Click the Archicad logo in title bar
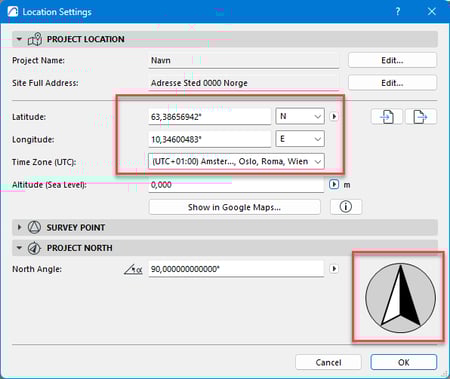Image resolution: width=450 pixels, height=379 pixels. (13, 12)
